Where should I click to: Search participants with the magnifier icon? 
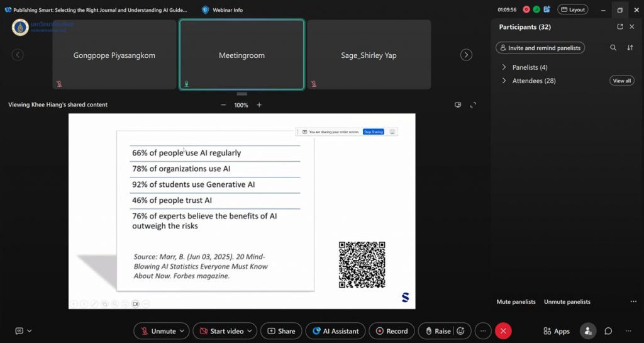tap(613, 48)
